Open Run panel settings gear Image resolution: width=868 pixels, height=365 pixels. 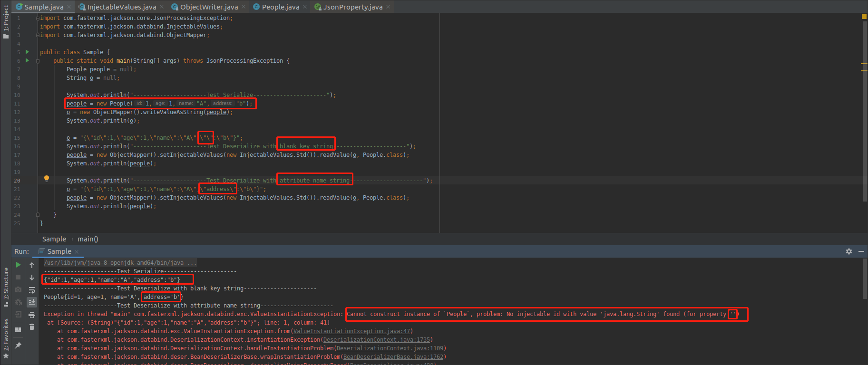(x=849, y=251)
